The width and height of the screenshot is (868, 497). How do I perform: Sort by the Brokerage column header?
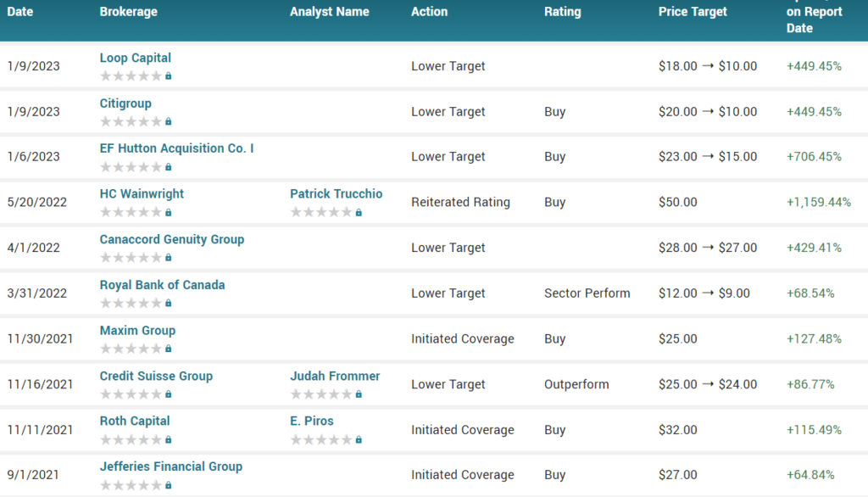tap(129, 12)
